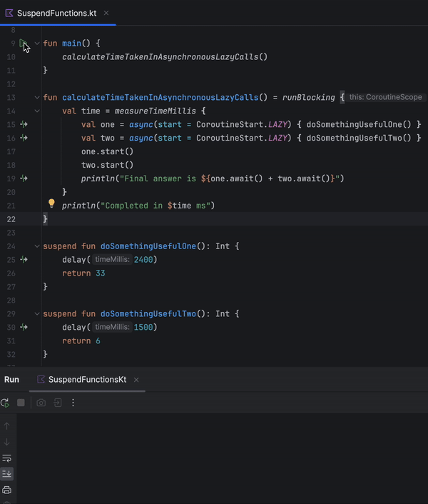
Task: Open the three-dot more options menu
Action: click(x=73, y=403)
